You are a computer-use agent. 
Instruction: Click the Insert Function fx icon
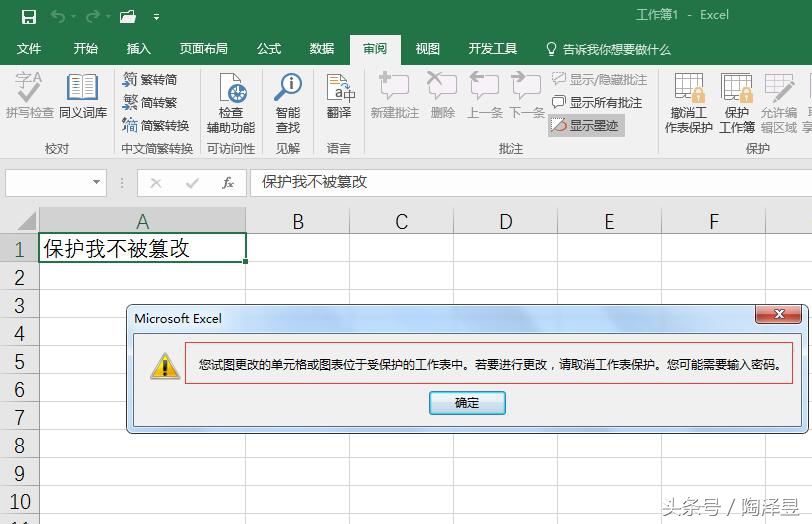(x=228, y=183)
